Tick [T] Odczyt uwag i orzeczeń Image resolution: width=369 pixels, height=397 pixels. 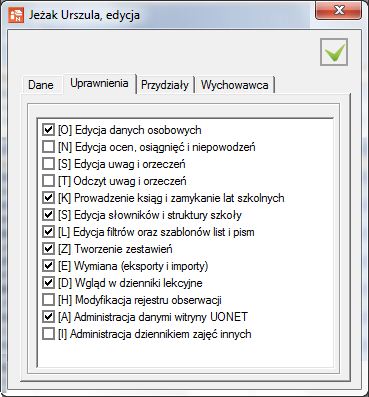48,181
